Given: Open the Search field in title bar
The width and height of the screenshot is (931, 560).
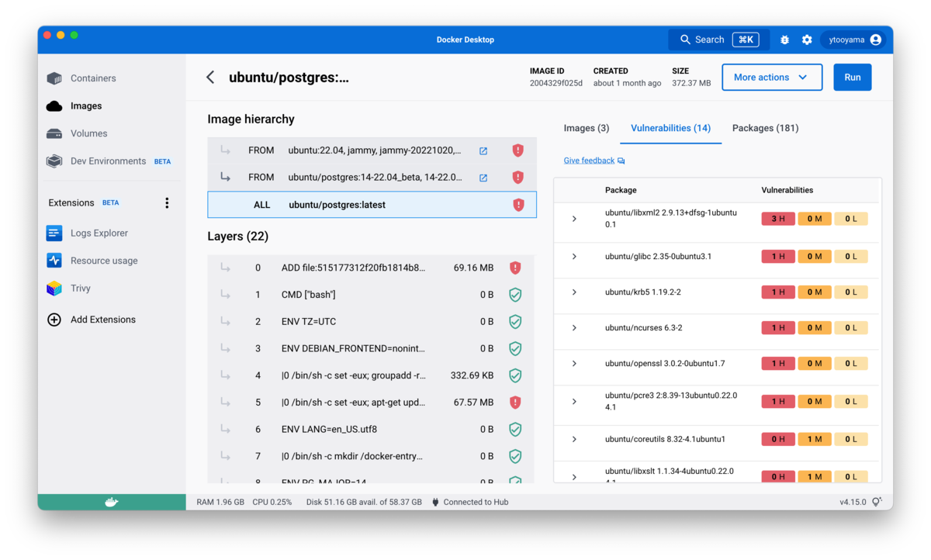Looking at the screenshot, I should tap(718, 40).
